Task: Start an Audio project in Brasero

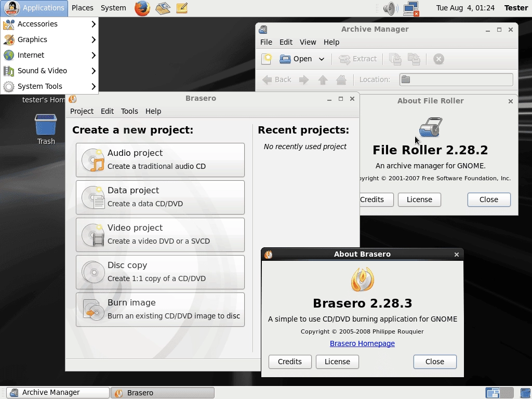Action: (x=160, y=160)
